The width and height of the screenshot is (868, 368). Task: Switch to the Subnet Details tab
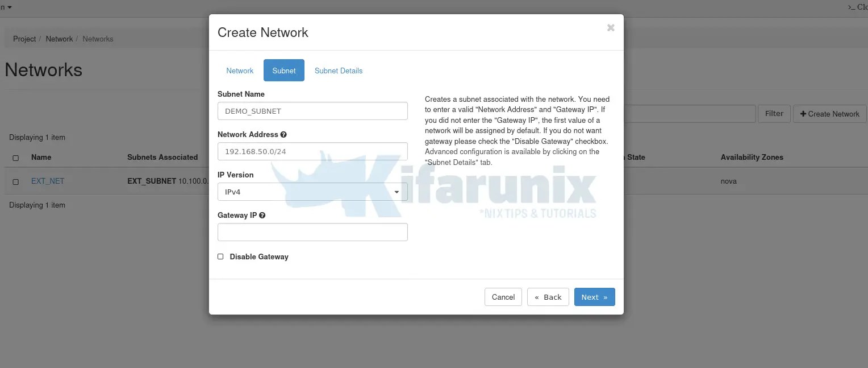tap(339, 71)
